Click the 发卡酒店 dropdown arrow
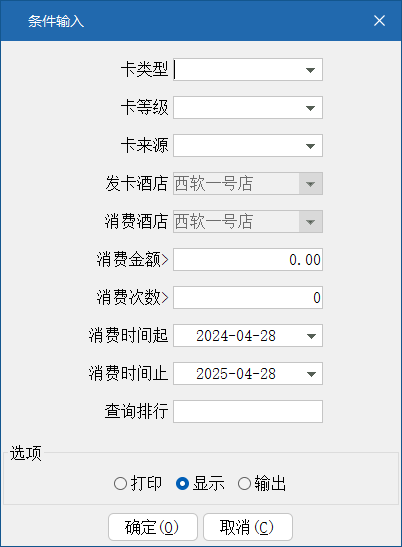This screenshot has height=547, width=402. point(310,183)
